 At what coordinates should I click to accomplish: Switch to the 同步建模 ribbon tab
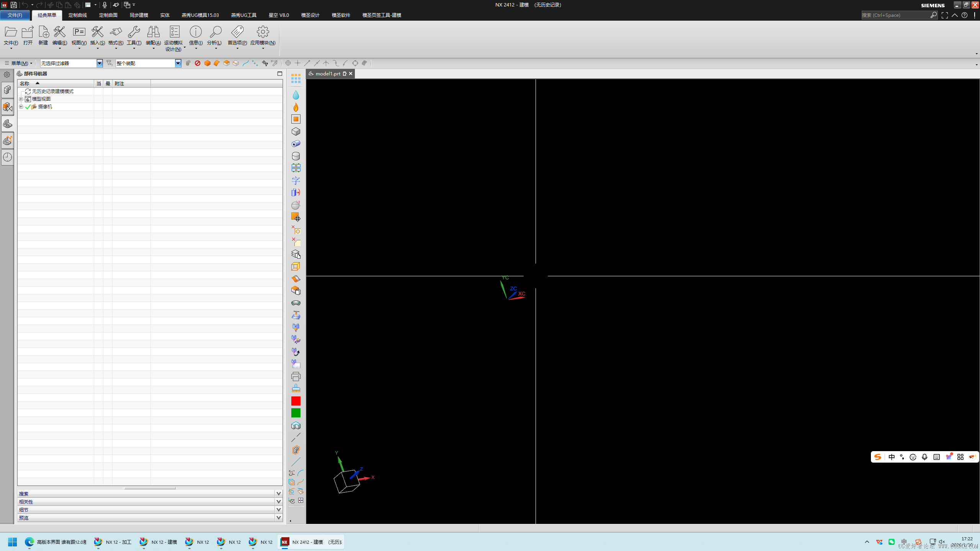[x=139, y=15]
